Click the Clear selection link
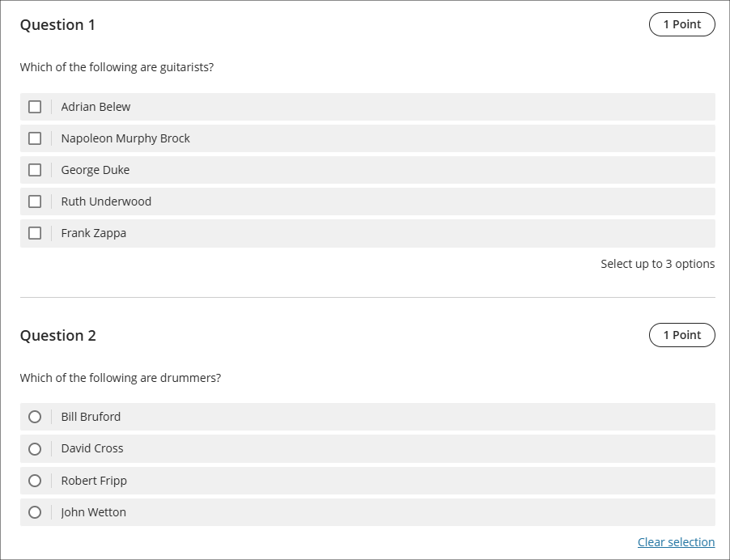The image size is (730, 560). [x=676, y=542]
